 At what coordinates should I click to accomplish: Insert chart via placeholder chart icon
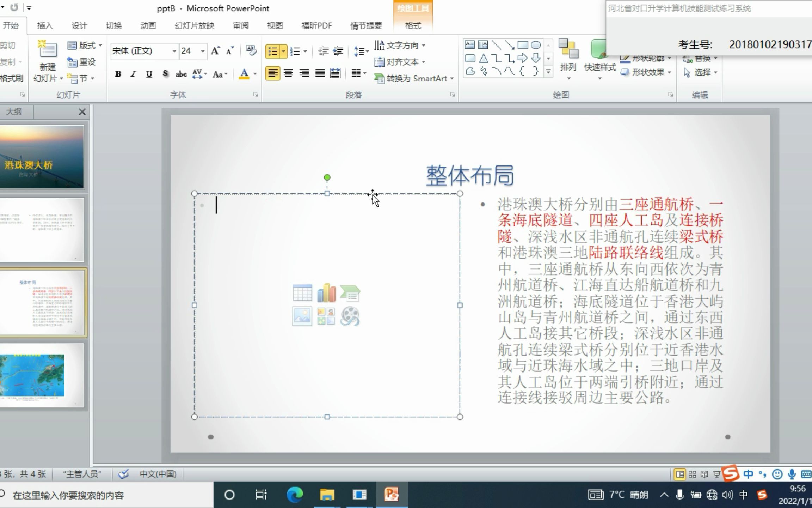tap(326, 293)
